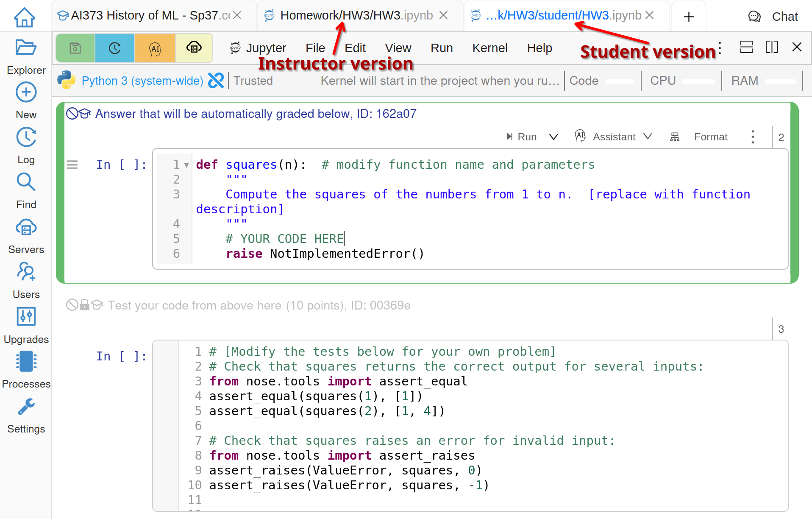The width and height of the screenshot is (812, 519).
Task: Expand the Run dropdown arrow in cell
Action: [553, 137]
